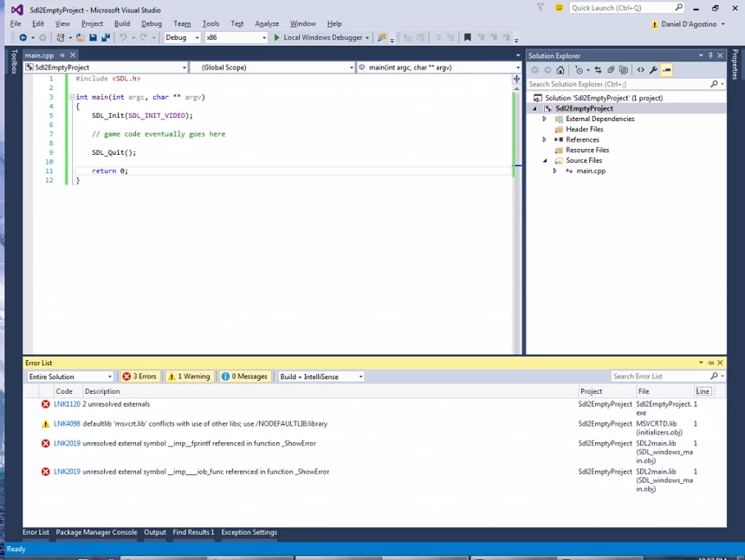Image resolution: width=745 pixels, height=560 pixels.
Task: Select main.cpp in Solution Explorer
Action: click(591, 171)
